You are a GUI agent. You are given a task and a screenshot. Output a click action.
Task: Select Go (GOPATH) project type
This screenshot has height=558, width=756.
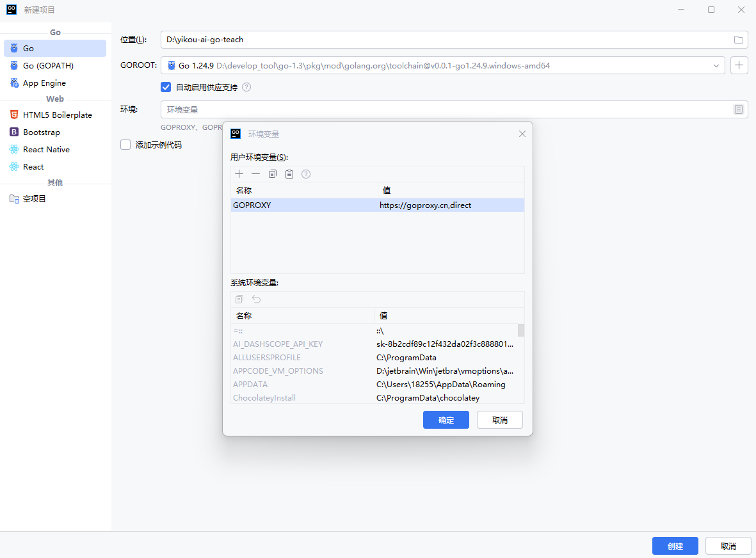click(55, 65)
